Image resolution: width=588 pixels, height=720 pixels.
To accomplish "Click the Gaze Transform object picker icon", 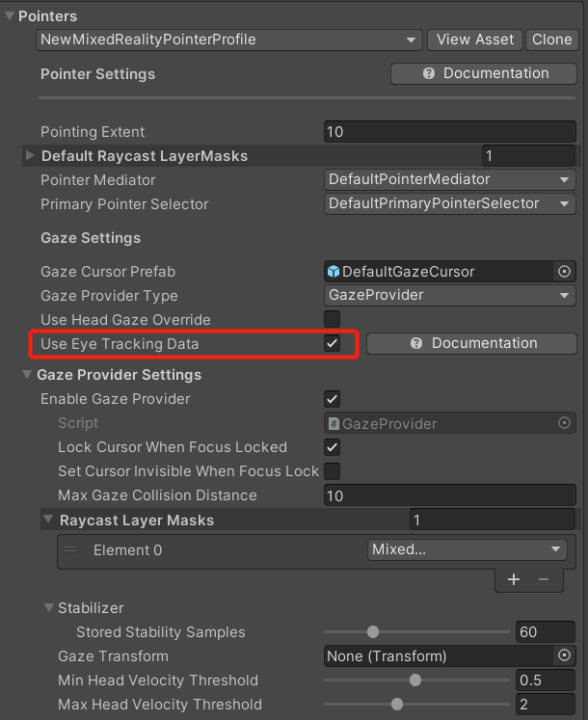I will pyautogui.click(x=564, y=656).
